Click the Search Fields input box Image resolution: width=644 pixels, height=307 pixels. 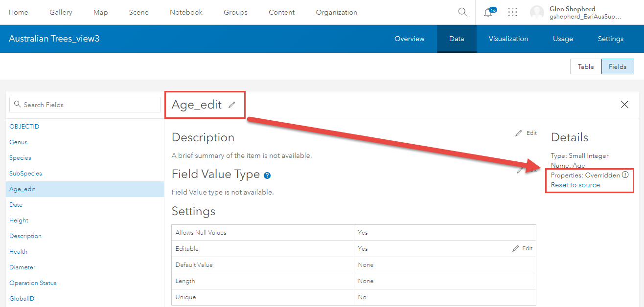point(84,105)
